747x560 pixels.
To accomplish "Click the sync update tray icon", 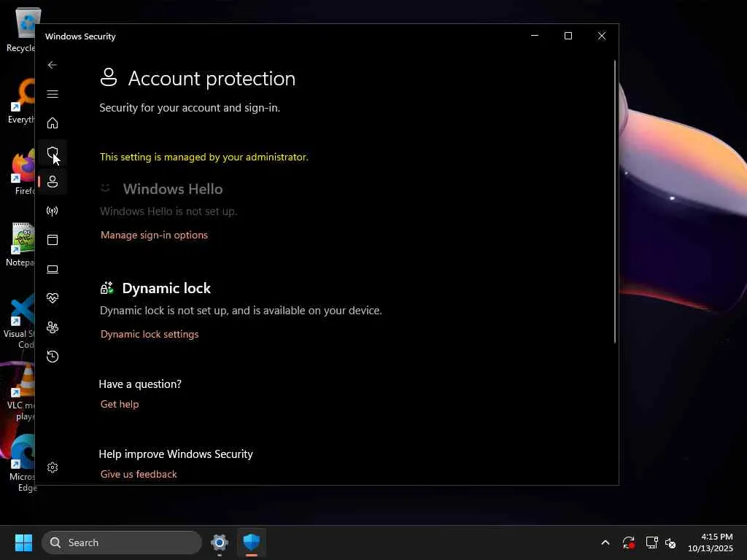I will (628, 542).
